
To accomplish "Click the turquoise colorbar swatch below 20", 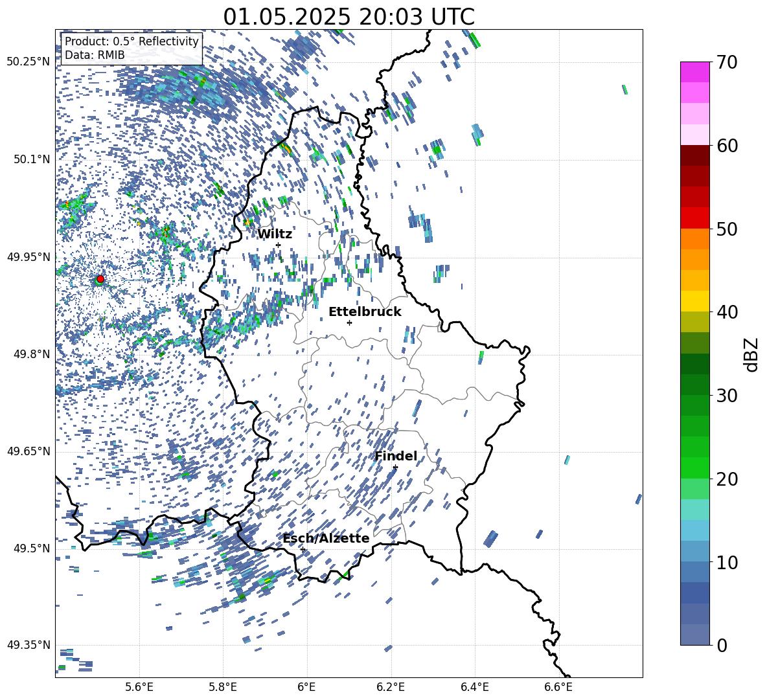I will (695, 510).
